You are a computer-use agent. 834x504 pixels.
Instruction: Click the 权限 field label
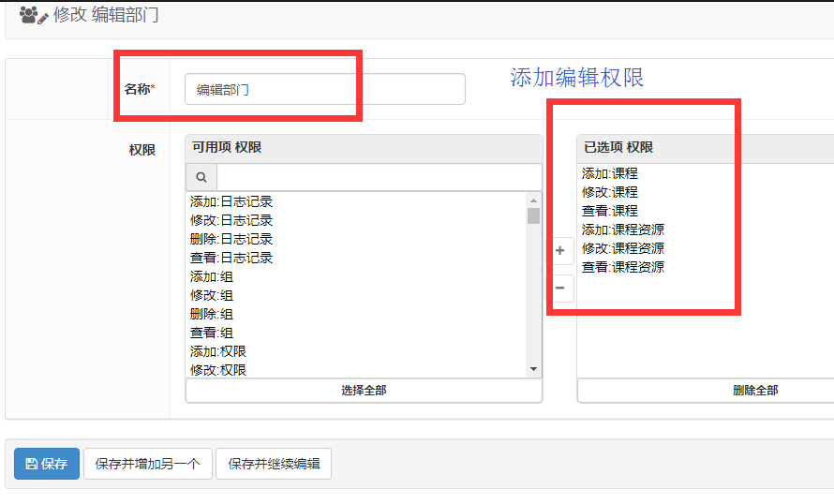pos(142,150)
